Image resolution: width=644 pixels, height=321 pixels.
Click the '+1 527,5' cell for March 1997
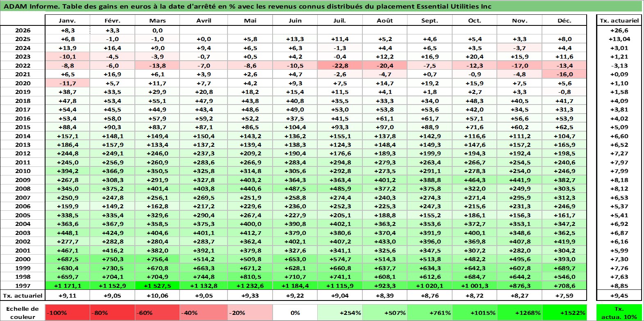158,286
